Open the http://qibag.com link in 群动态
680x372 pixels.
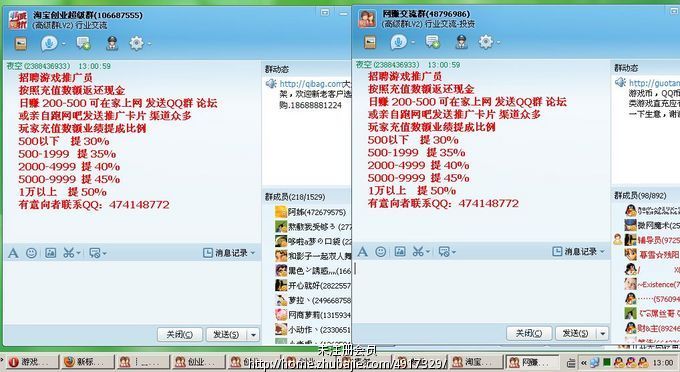[x=311, y=84]
